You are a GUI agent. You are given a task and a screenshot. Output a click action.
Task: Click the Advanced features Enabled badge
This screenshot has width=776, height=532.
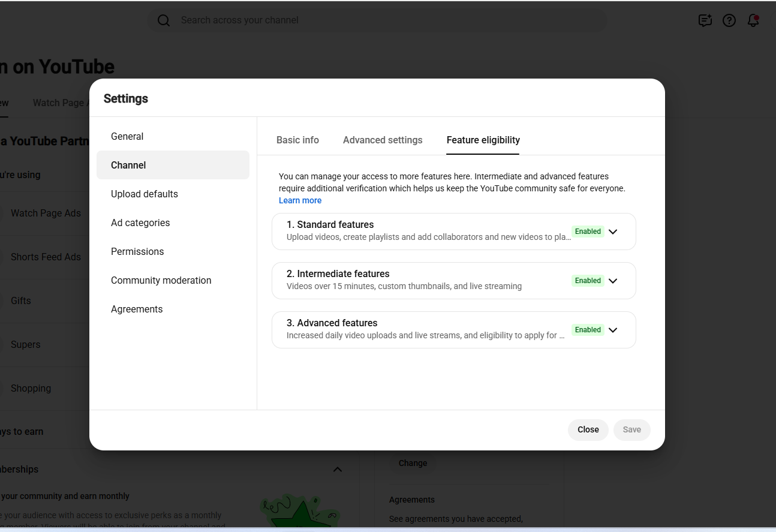click(588, 330)
